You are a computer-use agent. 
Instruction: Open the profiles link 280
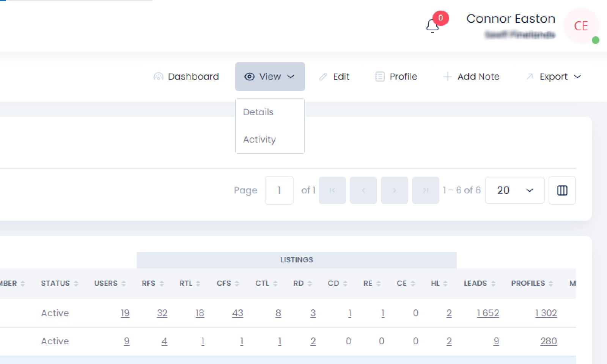point(549,341)
